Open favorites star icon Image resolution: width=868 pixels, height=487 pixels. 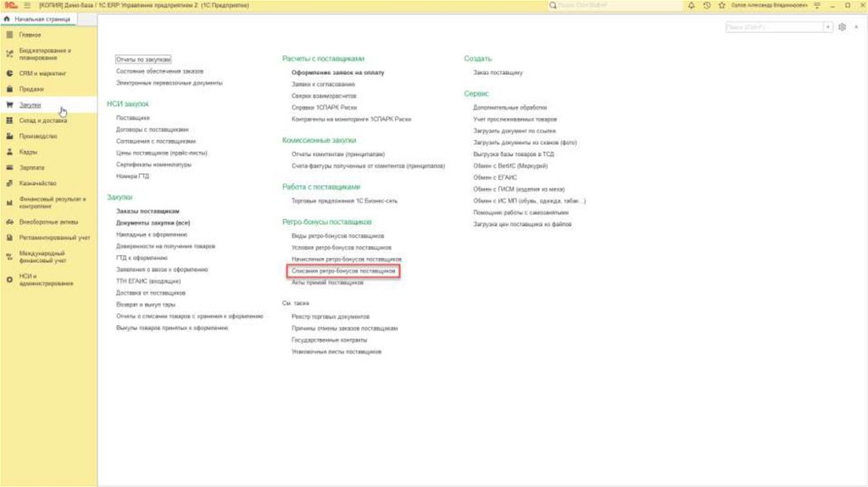722,6
